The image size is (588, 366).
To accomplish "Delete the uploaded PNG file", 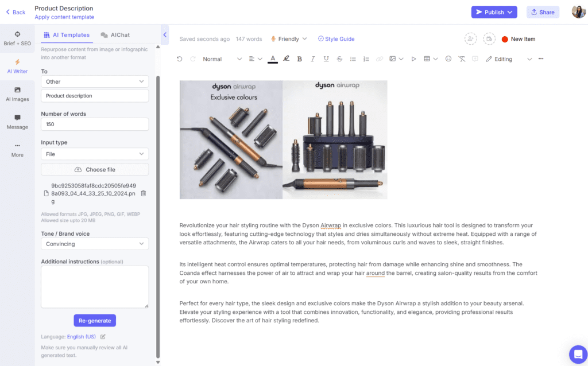I will 144,194.
